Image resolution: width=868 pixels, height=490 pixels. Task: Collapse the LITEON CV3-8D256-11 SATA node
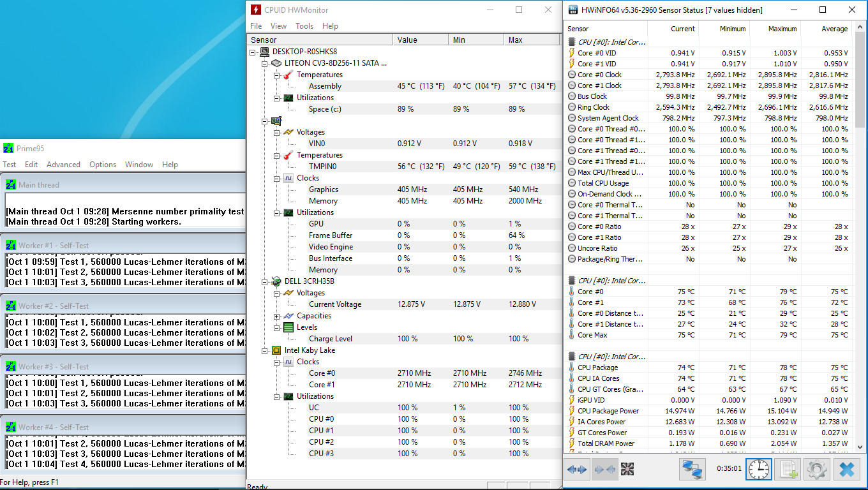click(x=265, y=63)
